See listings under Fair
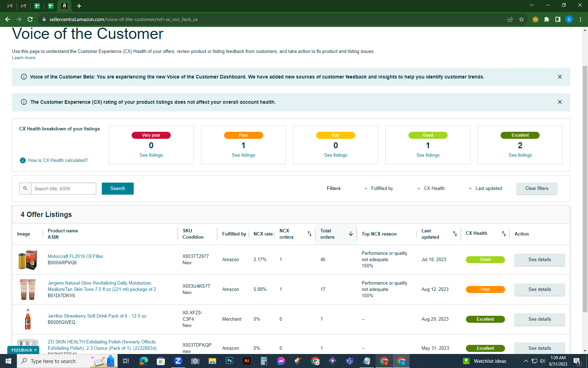The height and width of the screenshot is (368, 588). tap(336, 155)
